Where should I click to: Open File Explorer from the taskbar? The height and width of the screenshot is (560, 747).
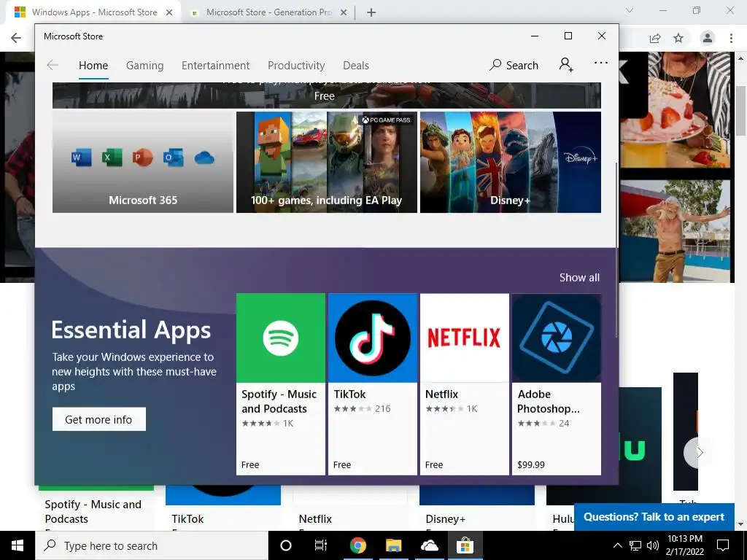[x=393, y=545]
